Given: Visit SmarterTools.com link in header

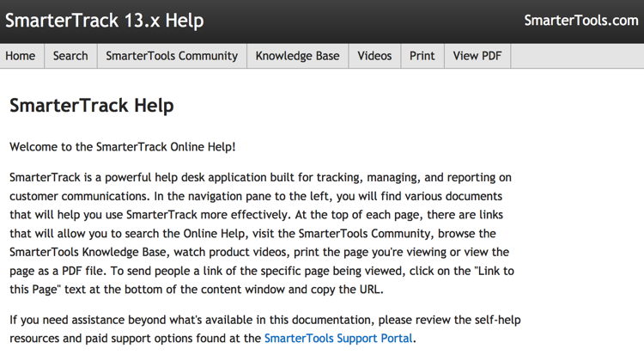Looking at the screenshot, I should pos(580,21).
